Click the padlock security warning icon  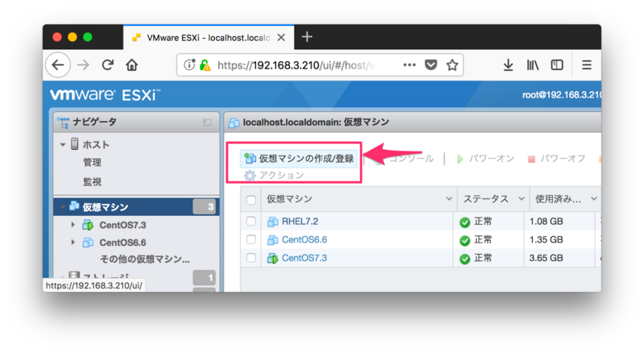[x=205, y=65]
